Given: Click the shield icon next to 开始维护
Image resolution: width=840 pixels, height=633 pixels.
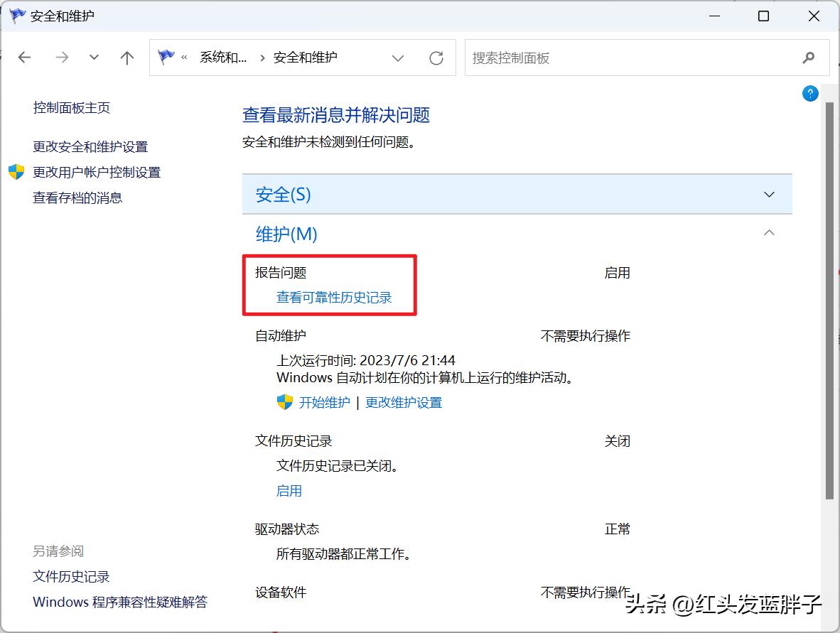Looking at the screenshot, I should [284, 401].
